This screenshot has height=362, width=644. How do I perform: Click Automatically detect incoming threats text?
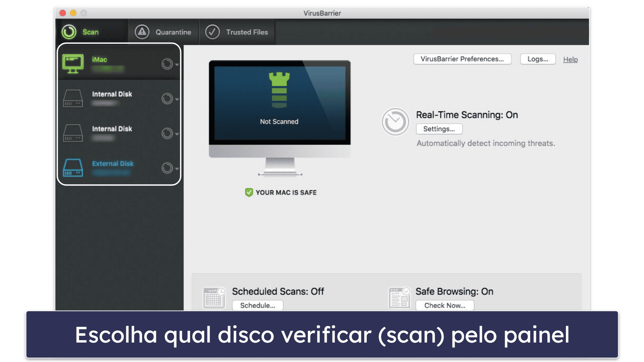(486, 143)
